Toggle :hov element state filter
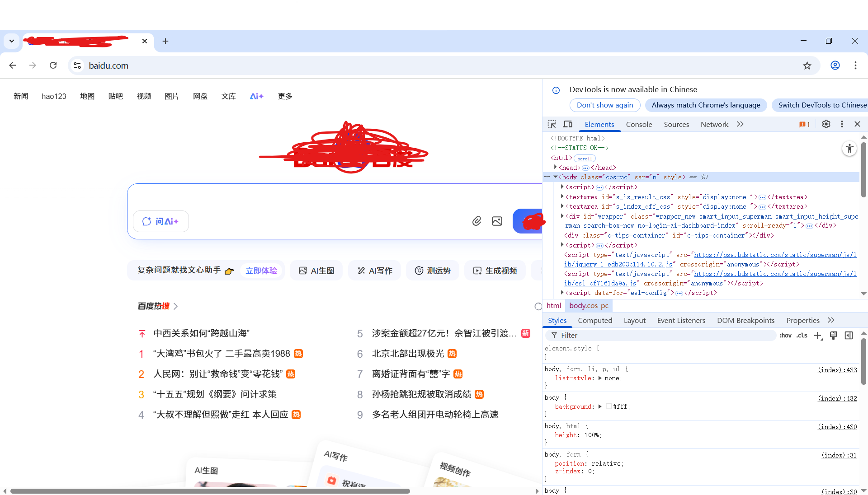The image size is (868, 495). pyautogui.click(x=786, y=336)
